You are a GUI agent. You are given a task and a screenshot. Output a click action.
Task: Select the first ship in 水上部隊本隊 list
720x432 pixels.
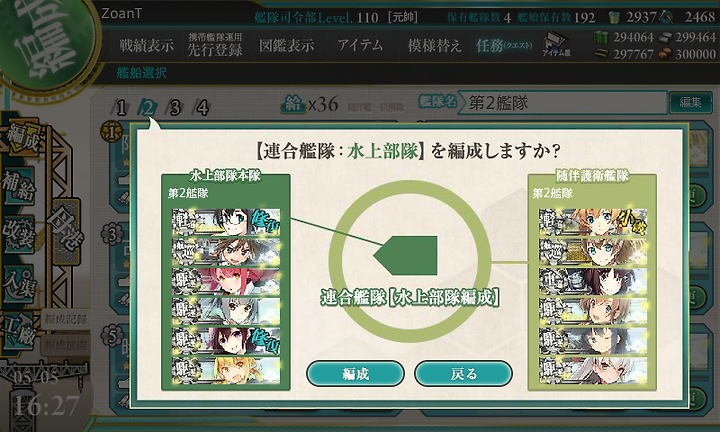click(226, 222)
